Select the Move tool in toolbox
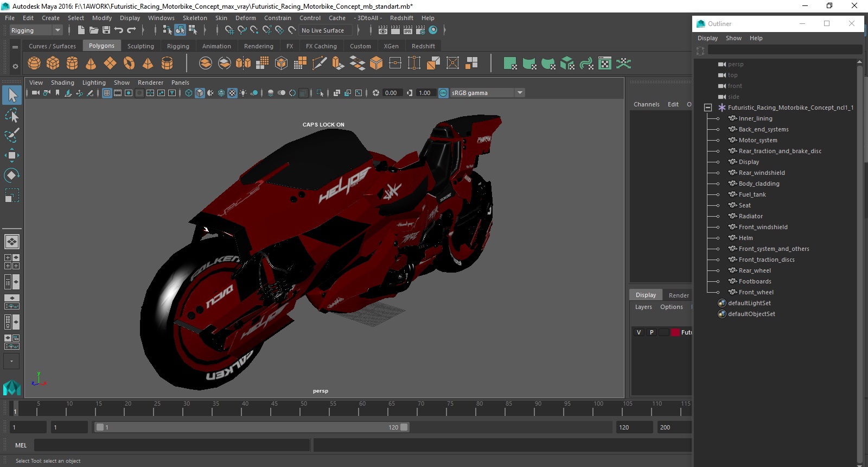This screenshot has height=467, width=868. click(x=12, y=155)
